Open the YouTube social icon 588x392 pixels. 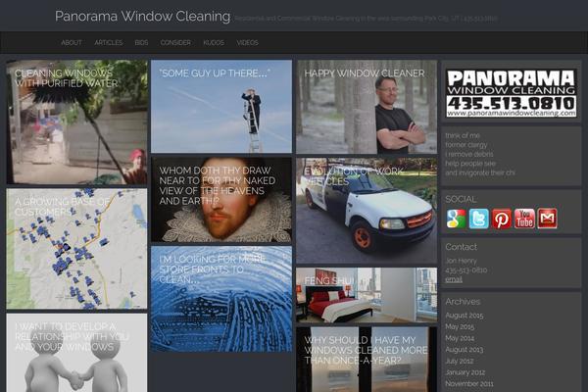(524, 219)
